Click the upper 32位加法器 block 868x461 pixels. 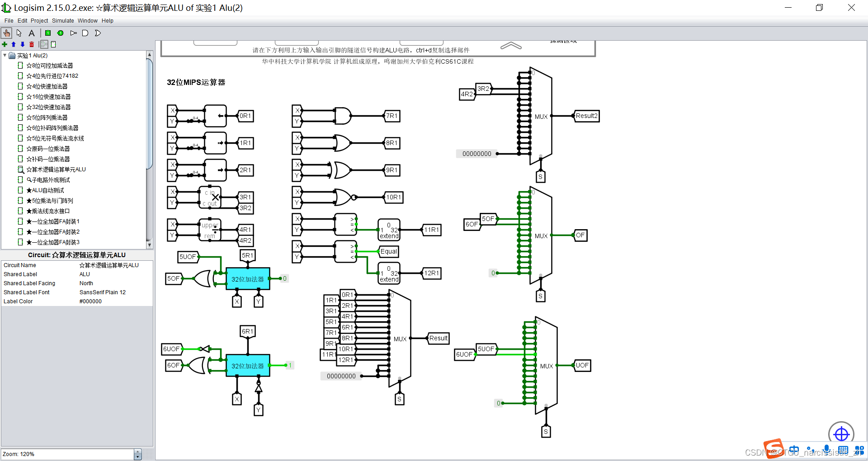coord(248,279)
